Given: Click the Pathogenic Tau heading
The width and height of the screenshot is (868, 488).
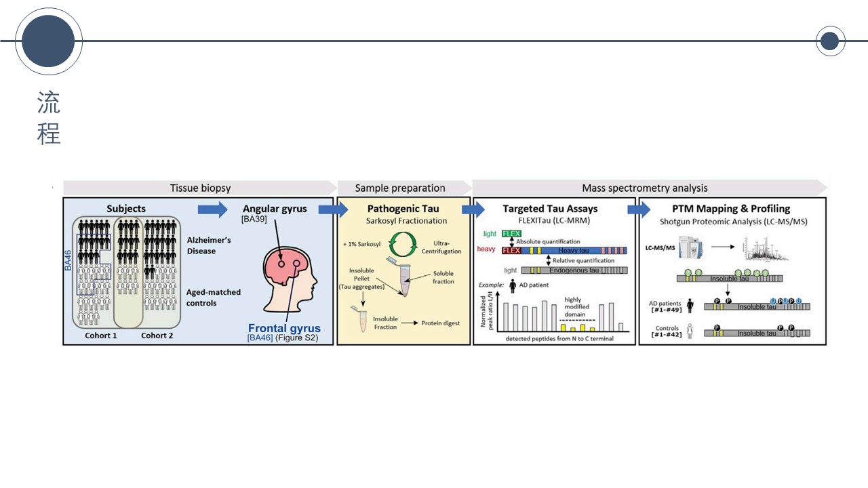Looking at the screenshot, I should [x=403, y=209].
